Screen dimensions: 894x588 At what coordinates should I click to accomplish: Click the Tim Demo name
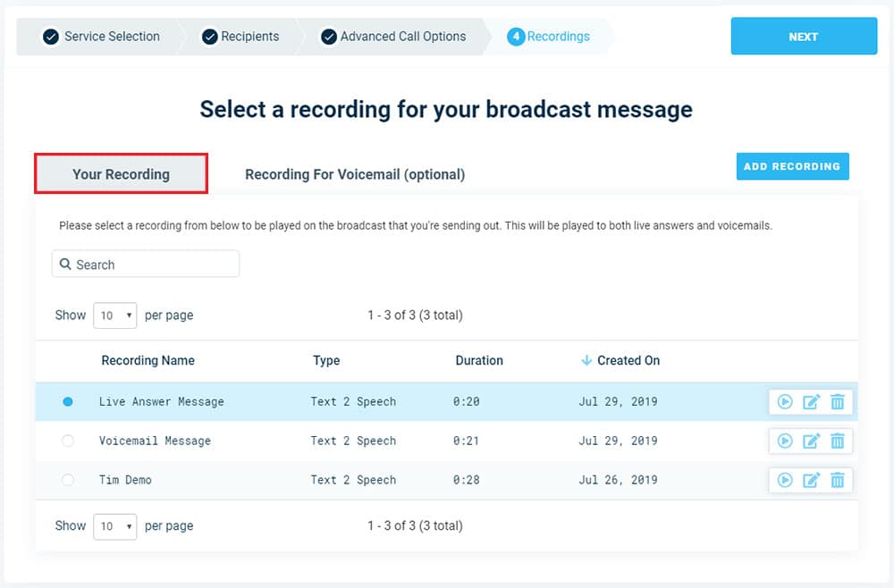[x=125, y=480]
